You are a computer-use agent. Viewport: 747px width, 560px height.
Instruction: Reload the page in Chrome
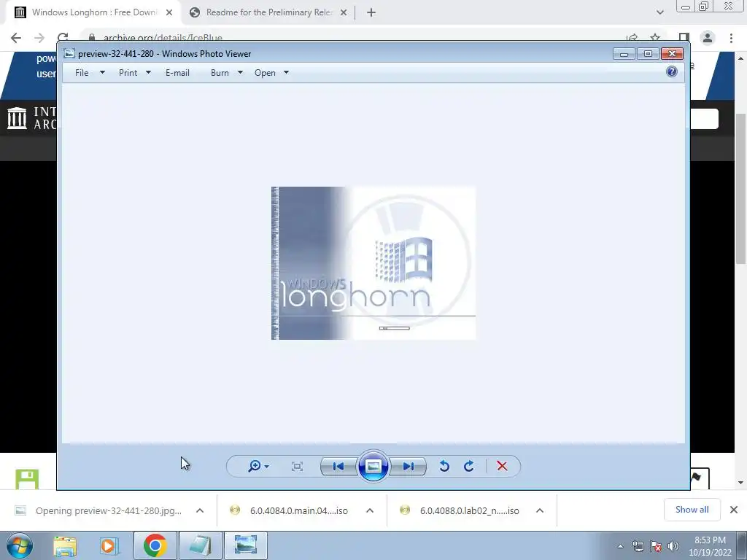point(63,38)
